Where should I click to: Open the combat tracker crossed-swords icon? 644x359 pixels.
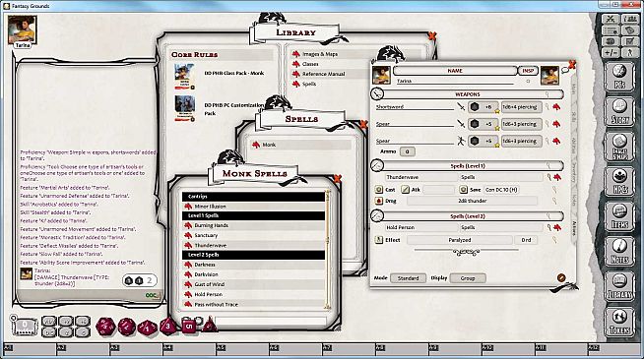pos(611,19)
